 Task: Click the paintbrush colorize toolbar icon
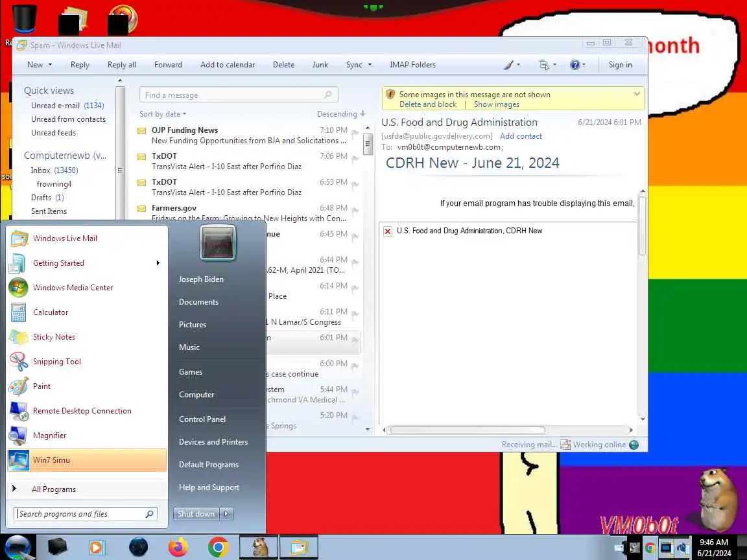(x=508, y=65)
